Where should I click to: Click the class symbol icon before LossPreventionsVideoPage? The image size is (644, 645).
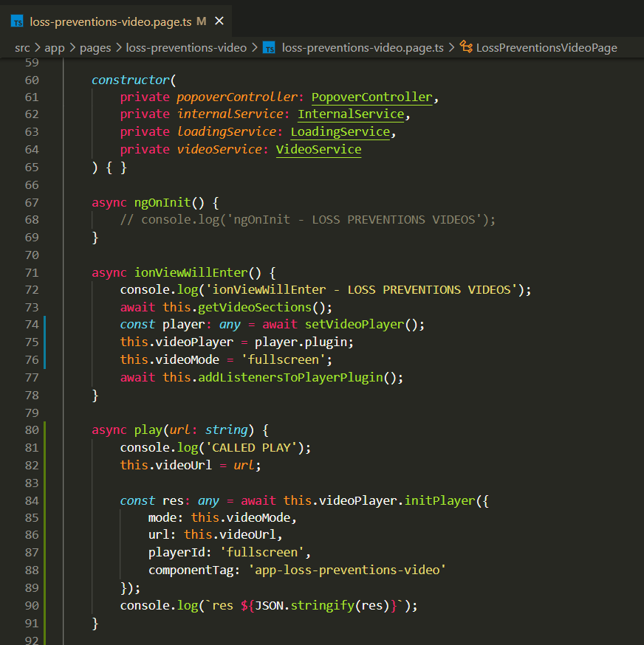tap(467, 46)
